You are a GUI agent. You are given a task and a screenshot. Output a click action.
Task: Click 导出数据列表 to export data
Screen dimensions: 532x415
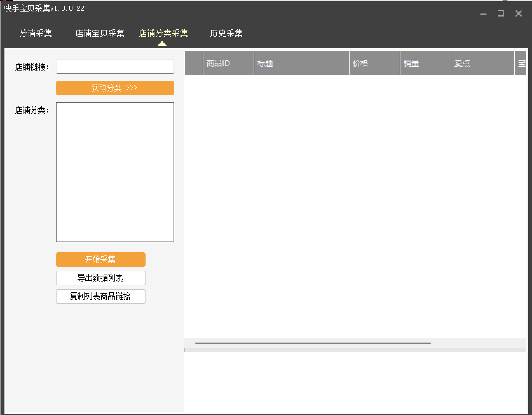click(101, 278)
